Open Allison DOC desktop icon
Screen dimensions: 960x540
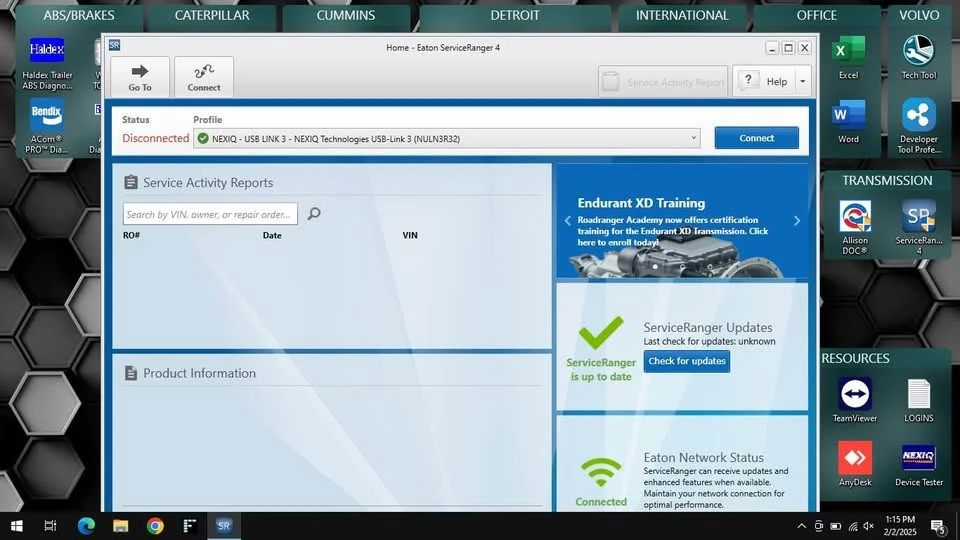tap(855, 228)
